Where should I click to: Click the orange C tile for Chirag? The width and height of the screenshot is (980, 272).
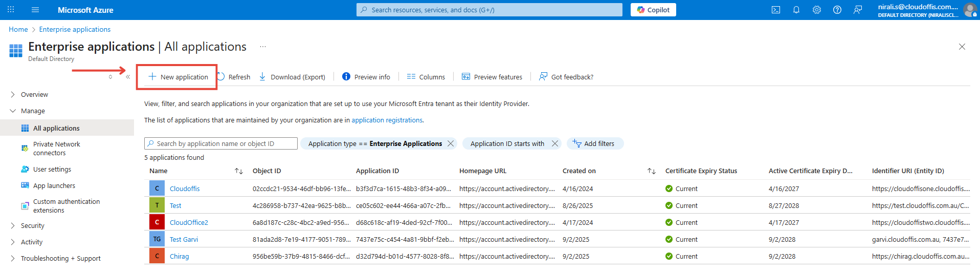coord(157,256)
